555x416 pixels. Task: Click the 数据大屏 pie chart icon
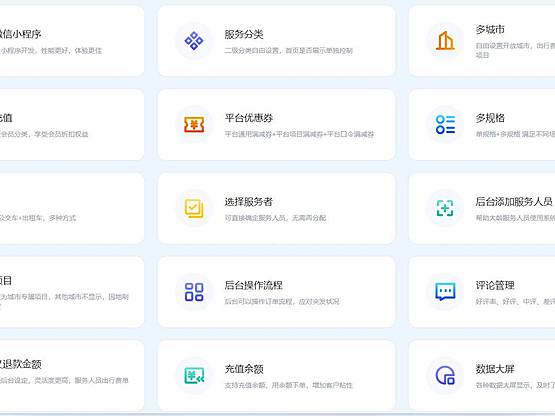coord(445,376)
